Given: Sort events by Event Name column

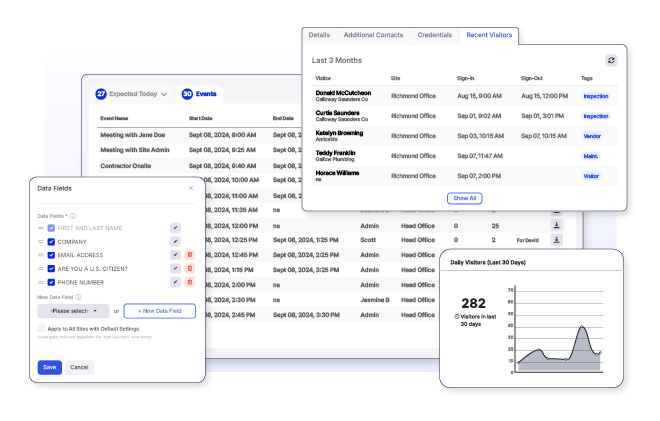Looking at the screenshot, I should pyautogui.click(x=114, y=118).
